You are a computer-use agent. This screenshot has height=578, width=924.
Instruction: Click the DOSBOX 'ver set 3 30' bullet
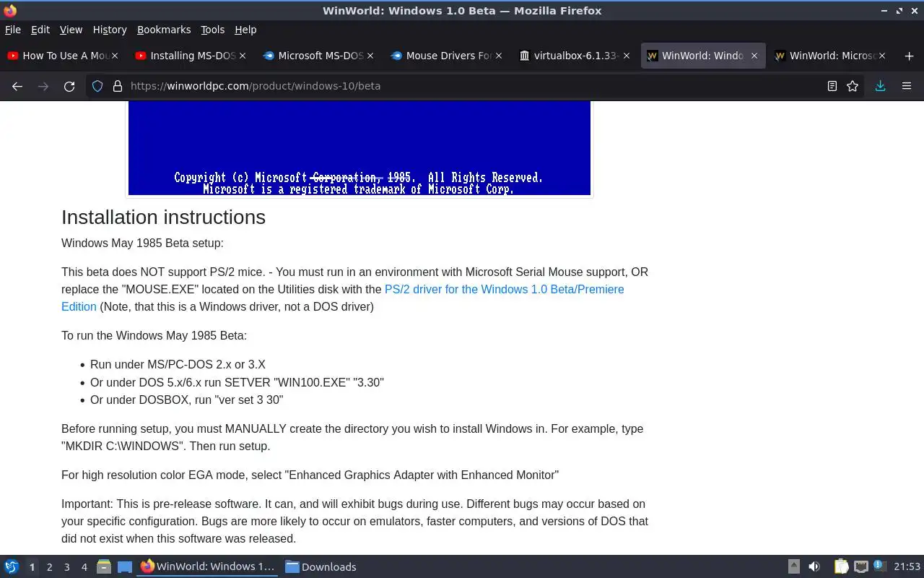coord(186,400)
